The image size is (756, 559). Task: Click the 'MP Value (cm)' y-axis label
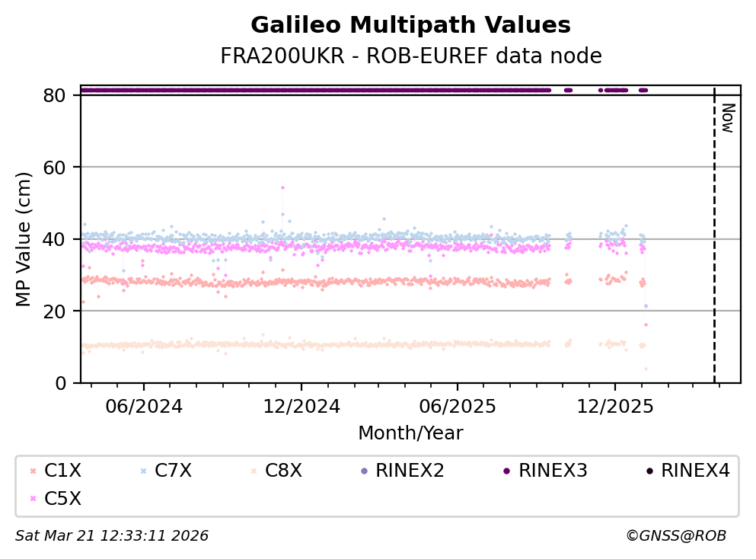pyautogui.click(x=24, y=238)
